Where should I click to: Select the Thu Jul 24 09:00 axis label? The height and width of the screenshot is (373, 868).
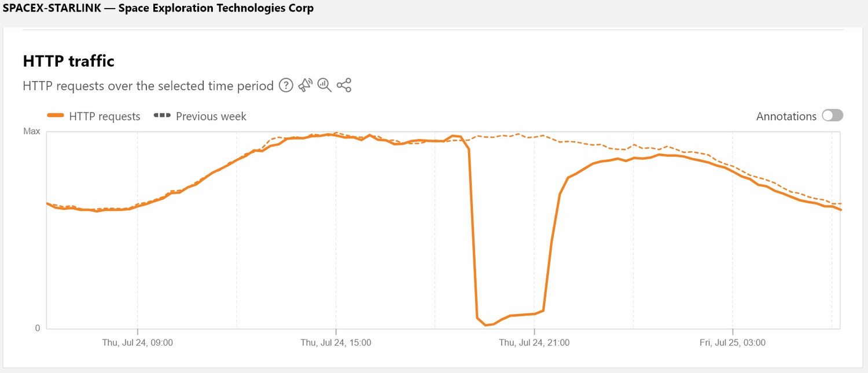coord(138,342)
